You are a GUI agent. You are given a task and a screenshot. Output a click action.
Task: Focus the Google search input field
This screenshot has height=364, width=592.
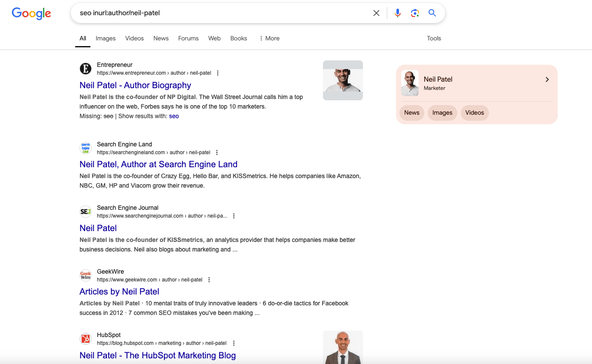point(217,13)
